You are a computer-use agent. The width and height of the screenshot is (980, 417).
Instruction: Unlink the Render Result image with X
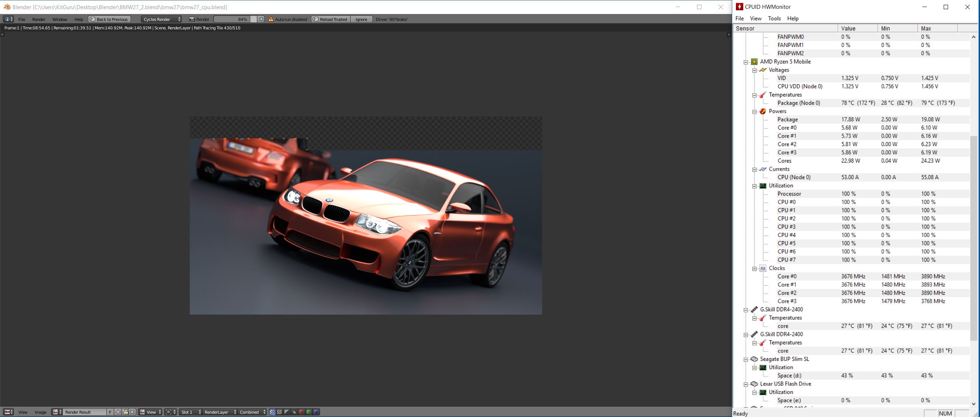pos(133,412)
